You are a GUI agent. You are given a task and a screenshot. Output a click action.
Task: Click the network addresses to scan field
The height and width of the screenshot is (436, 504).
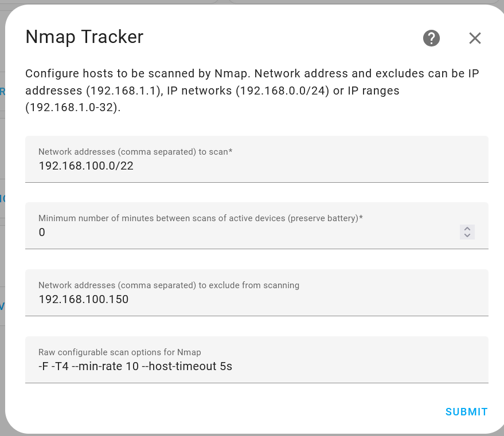point(229,166)
